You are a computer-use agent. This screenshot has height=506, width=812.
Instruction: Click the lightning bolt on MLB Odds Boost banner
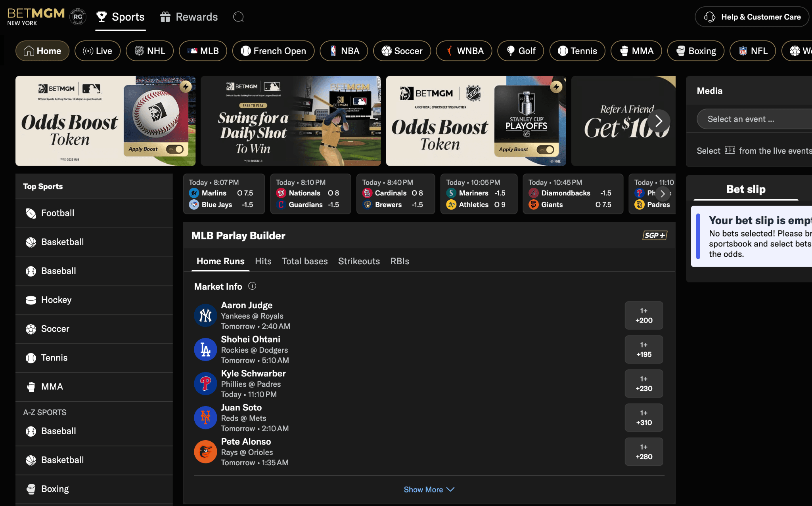186,86
